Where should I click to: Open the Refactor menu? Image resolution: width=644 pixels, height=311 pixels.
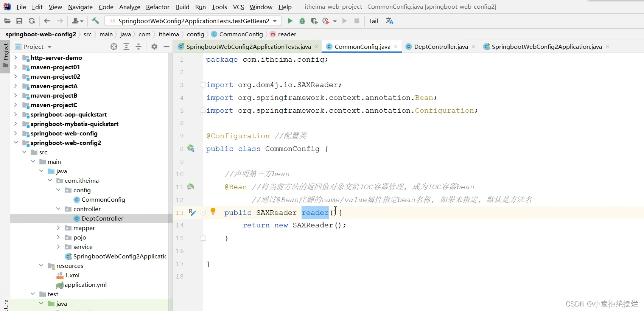[x=157, y=7]
